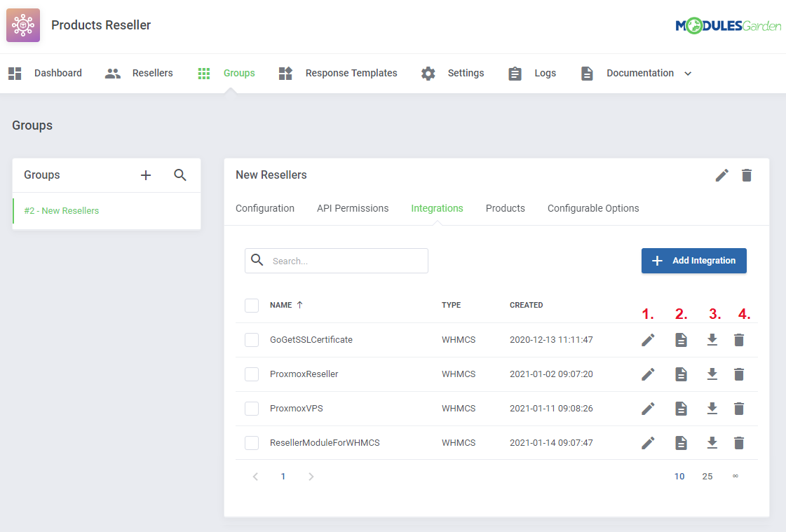Open document icon for ResellerModuleForWHMCS

(x=681, y=443)
